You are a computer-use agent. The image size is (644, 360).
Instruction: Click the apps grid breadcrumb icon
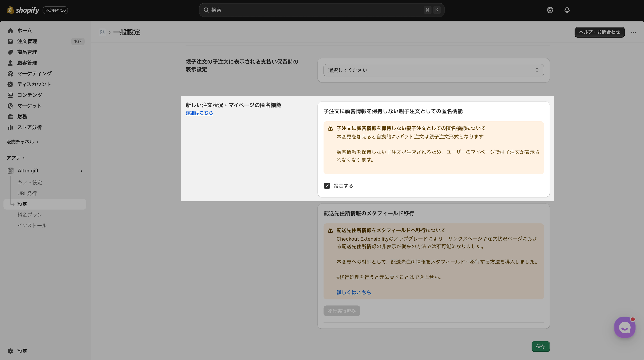pyautogui.click(x=102, y=32)
